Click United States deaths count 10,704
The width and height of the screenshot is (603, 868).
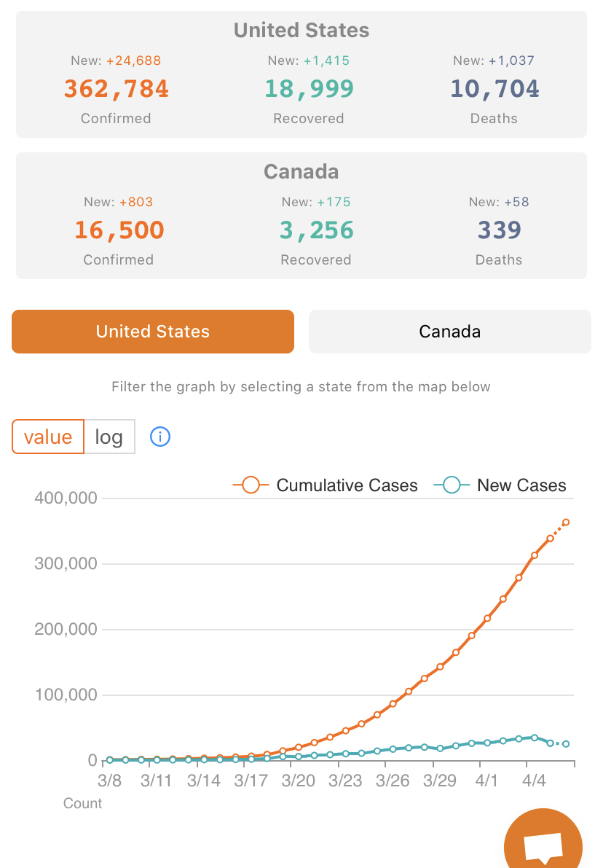point(494,89)
